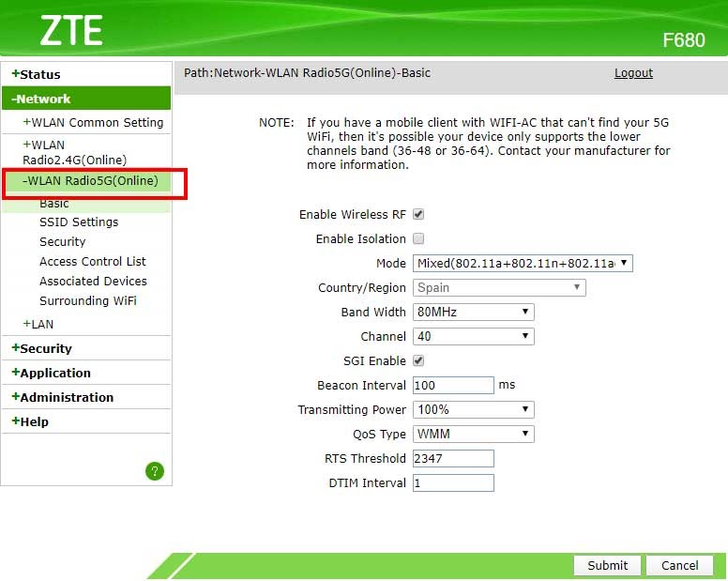The image size is (728, 581).
Task: Collapse the Network menu
Action: (x=86, y=99)
